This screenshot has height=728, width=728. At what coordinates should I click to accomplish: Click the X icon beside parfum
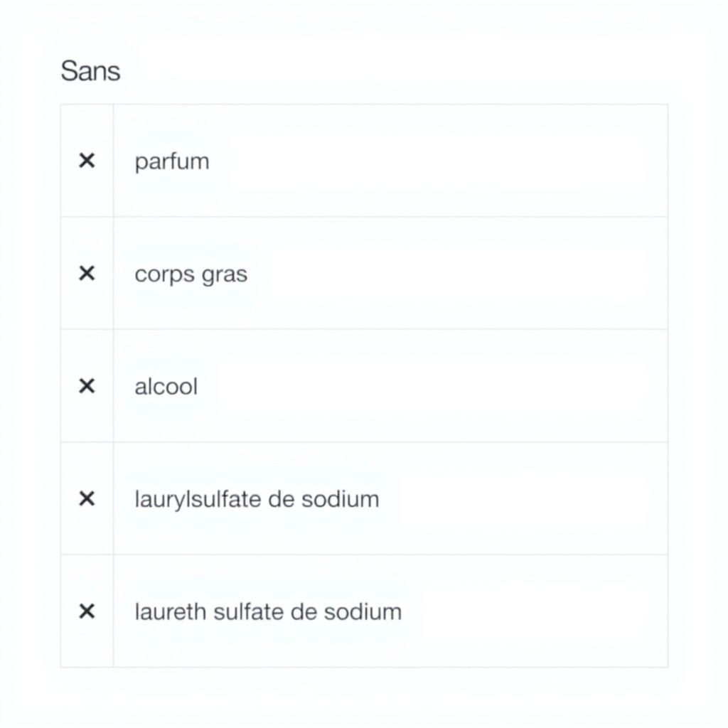87,161
